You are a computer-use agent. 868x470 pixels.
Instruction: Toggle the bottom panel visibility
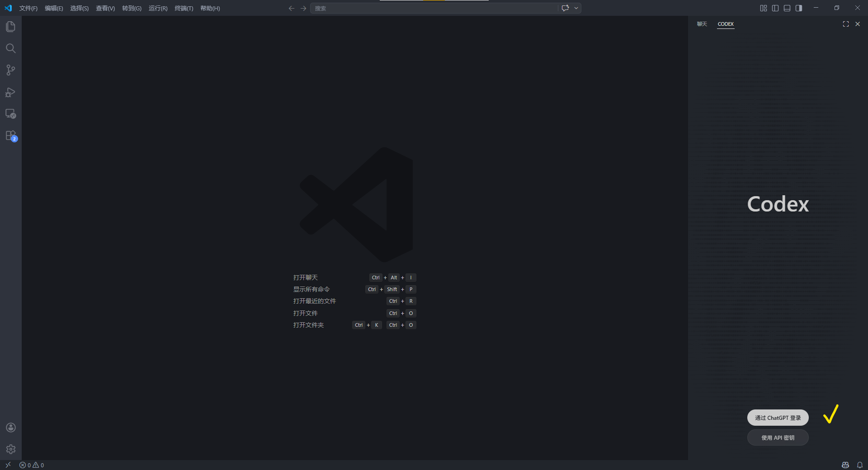(x=787, y=8)
